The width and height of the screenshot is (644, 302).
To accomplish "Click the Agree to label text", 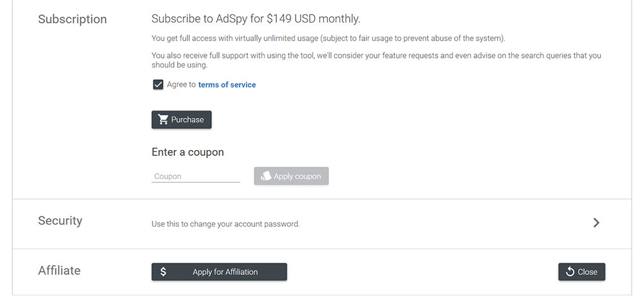I will click(181, 84).
